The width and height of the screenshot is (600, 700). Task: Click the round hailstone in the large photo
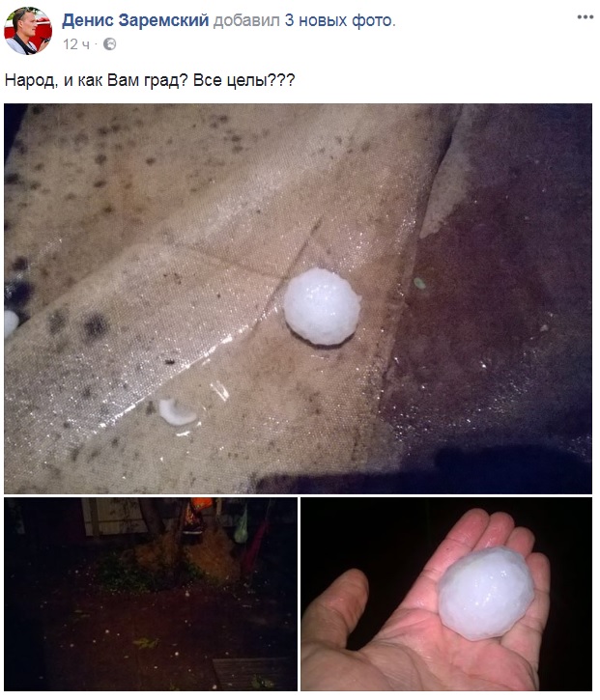pos(322,306)
